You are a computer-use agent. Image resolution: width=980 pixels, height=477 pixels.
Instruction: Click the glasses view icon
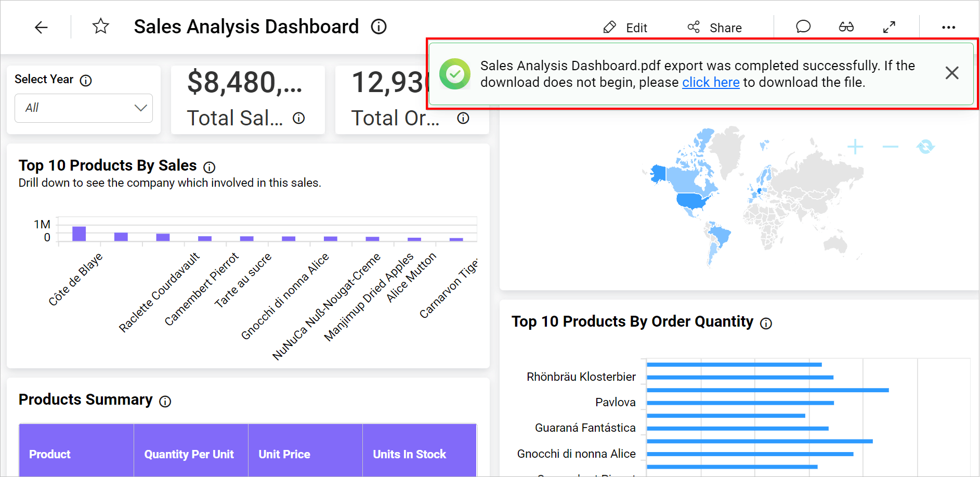(846, 27)
